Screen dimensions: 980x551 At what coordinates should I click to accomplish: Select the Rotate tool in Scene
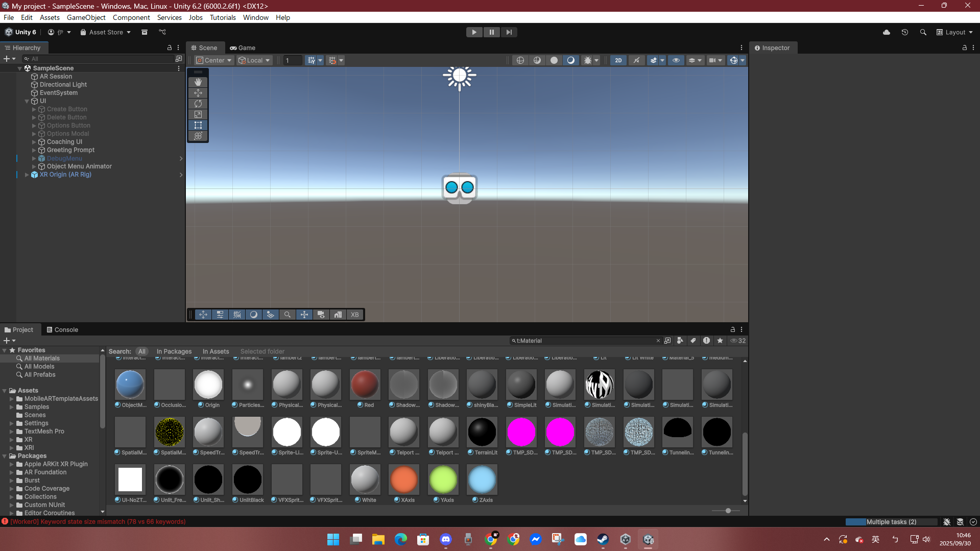click(x=198, y=104)
